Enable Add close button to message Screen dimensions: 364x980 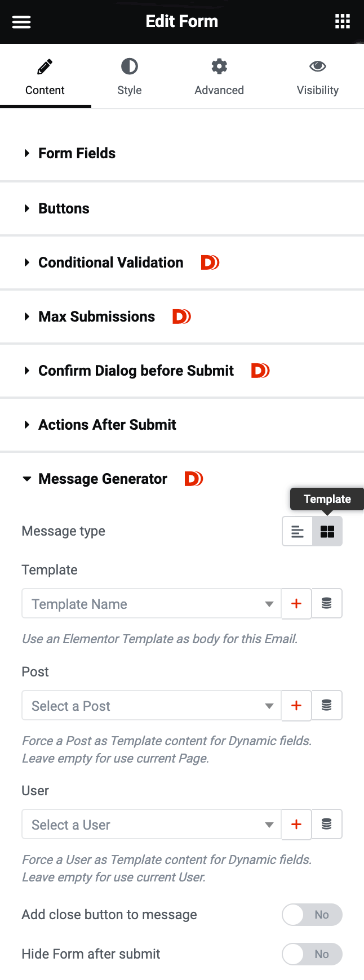(x=312, y=915)
